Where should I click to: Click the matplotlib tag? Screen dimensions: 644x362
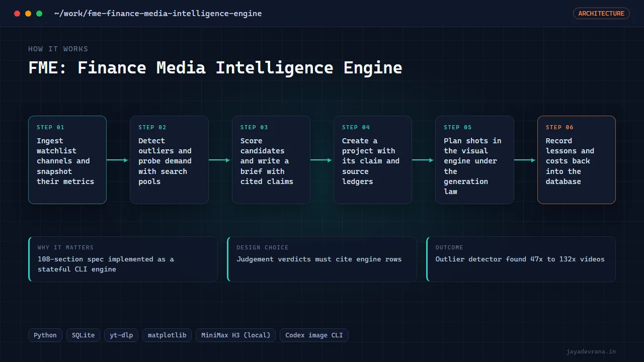coord(167,335)
